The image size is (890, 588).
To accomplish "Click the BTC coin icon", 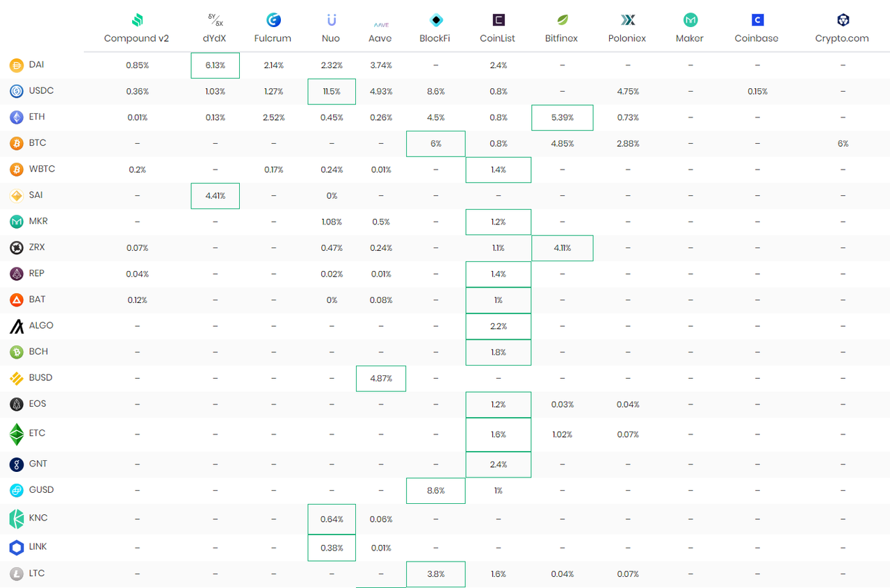I will (x=17, y=143).
